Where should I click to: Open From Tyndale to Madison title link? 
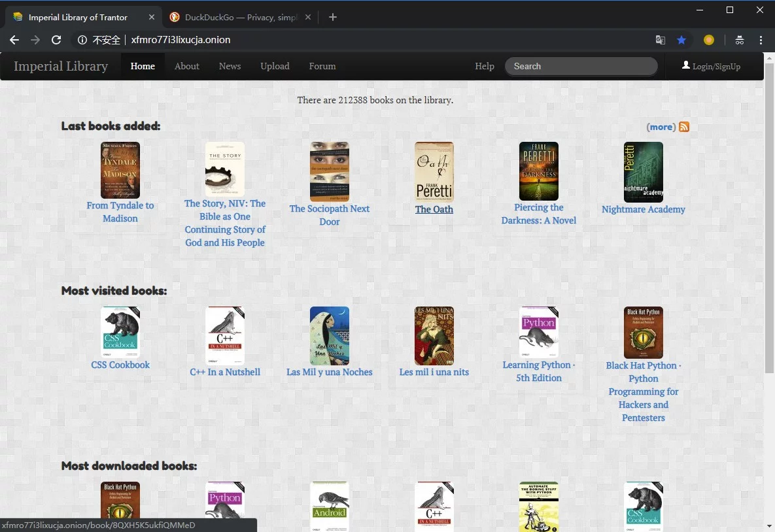click(x=120, y=212)
